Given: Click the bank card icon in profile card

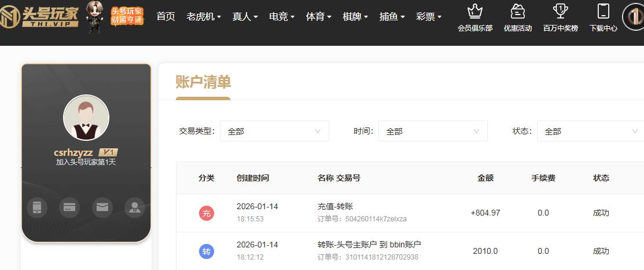Looking at the screenshot, I should pos(69,207).
